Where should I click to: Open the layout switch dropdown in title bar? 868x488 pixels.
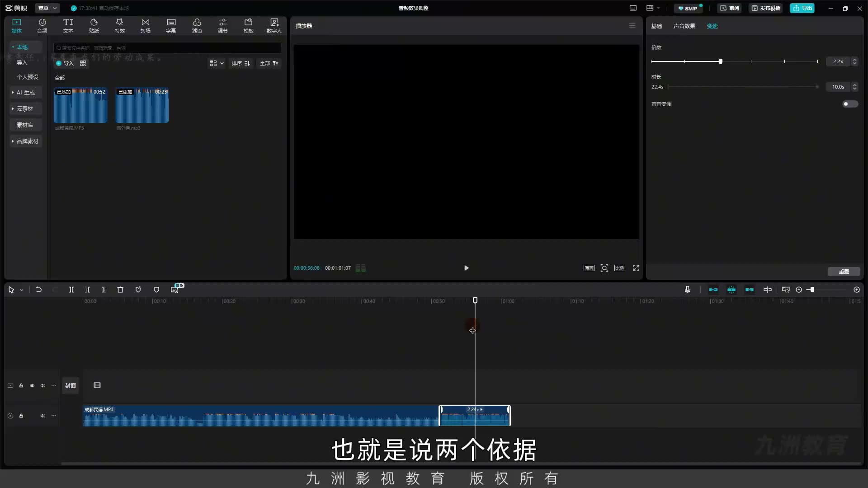coord(653,8)
